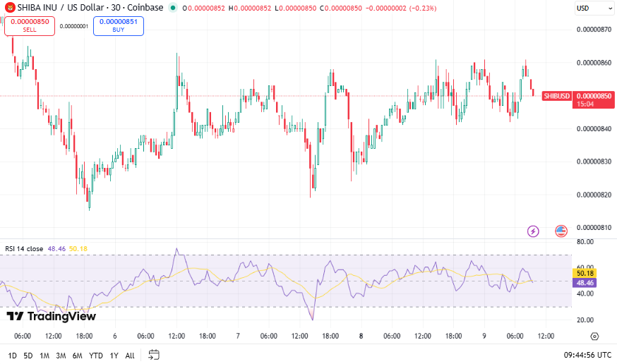This screenshot has width=617, height=364.
Task: Click the SHIBUSD price line label
Action: pyautogui.click(x=556, y=96)
